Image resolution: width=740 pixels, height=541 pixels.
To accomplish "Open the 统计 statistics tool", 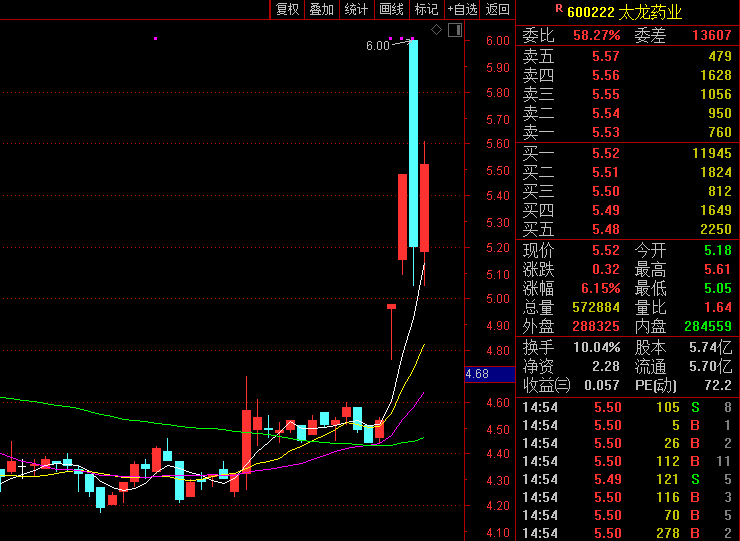I will (355, 10).
